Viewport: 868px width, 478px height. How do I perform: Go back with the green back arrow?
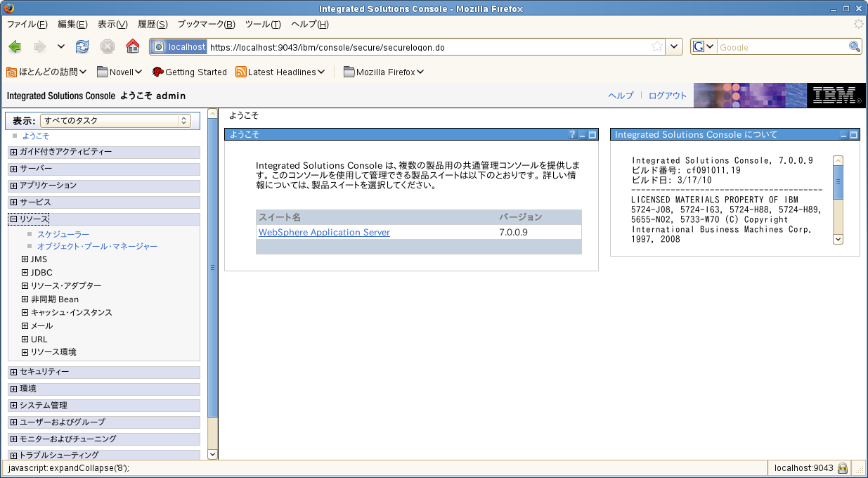(15, 47)
